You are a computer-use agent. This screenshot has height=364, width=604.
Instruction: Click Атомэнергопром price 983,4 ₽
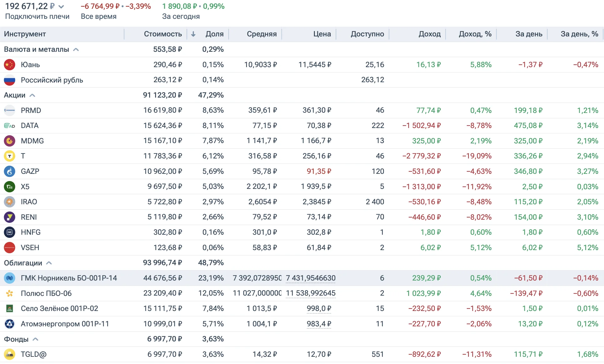point(319,324)
